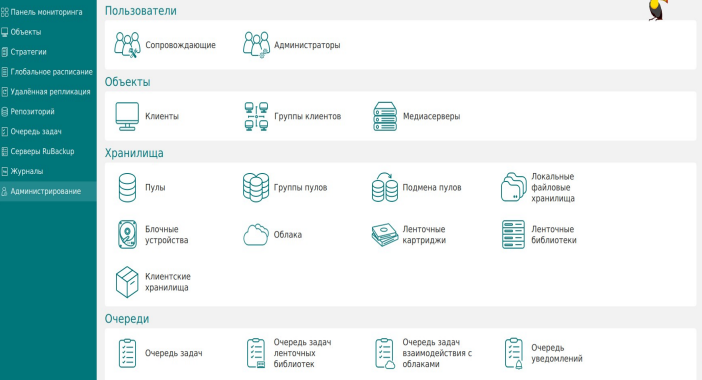Open the Клиентские хранилища box icon
Image resolution: width=702 pixels, height=380 pixels.
[127, 282]
